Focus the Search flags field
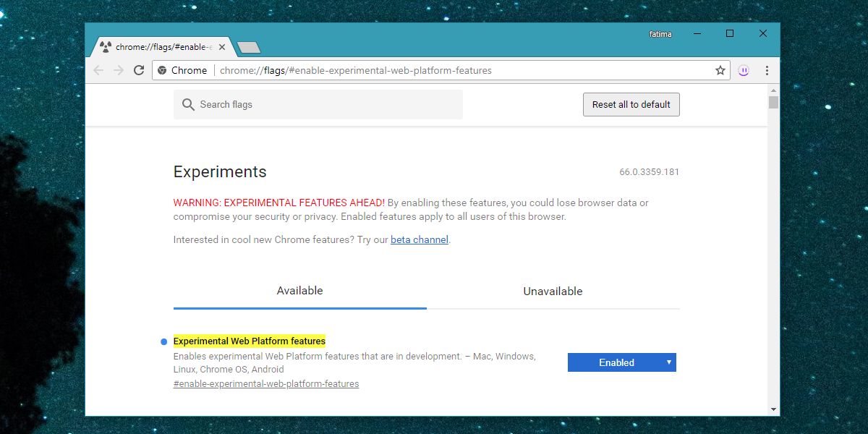The height and width of the screenshot is (434, 868). (x=318, y=105)
